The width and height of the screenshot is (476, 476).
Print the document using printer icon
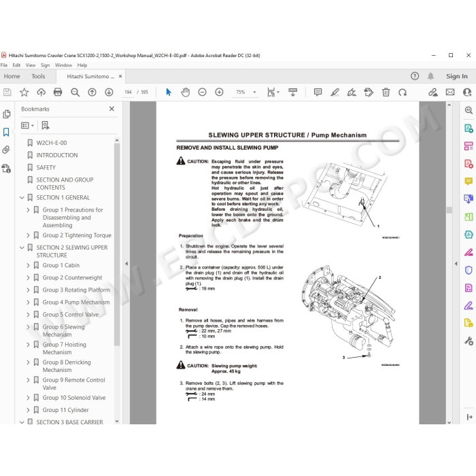coord(58,92)
